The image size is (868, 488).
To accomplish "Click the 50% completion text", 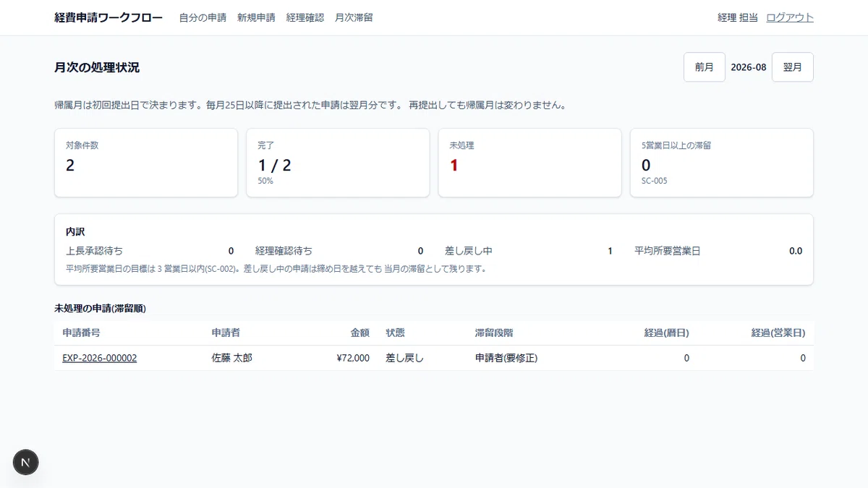I will pos(265,181).
